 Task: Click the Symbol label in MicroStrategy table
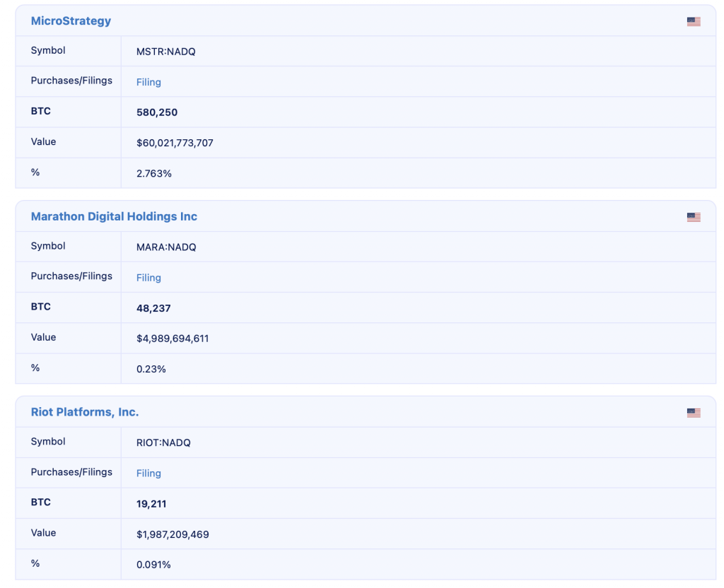click(48, 50)
